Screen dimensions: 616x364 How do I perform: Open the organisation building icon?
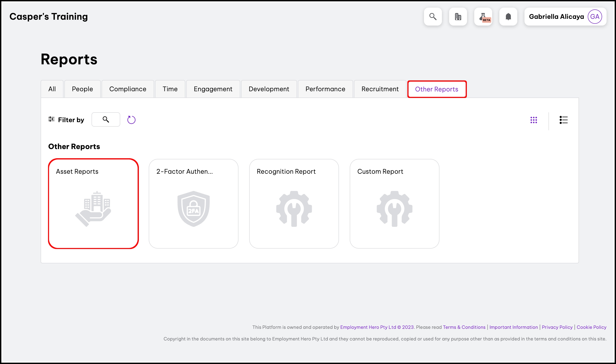pyautogui.click(x=458, y=17)
